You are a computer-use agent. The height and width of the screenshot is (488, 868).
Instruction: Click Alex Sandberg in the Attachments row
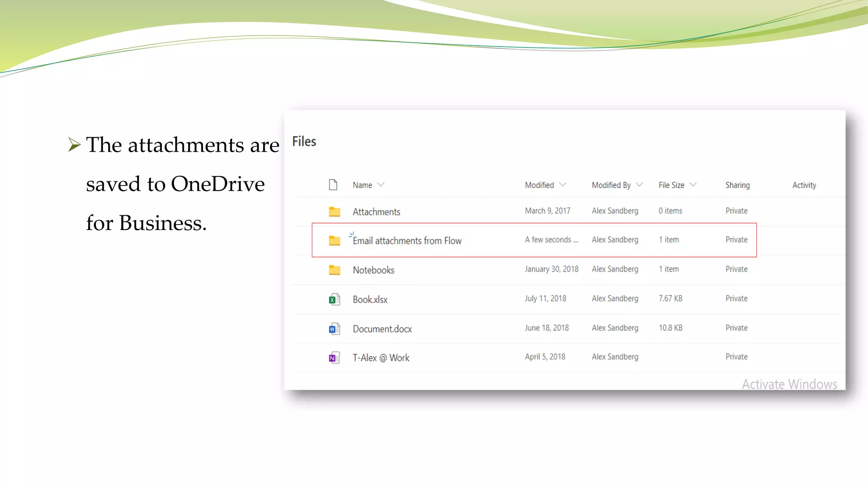tap(615, 211)
